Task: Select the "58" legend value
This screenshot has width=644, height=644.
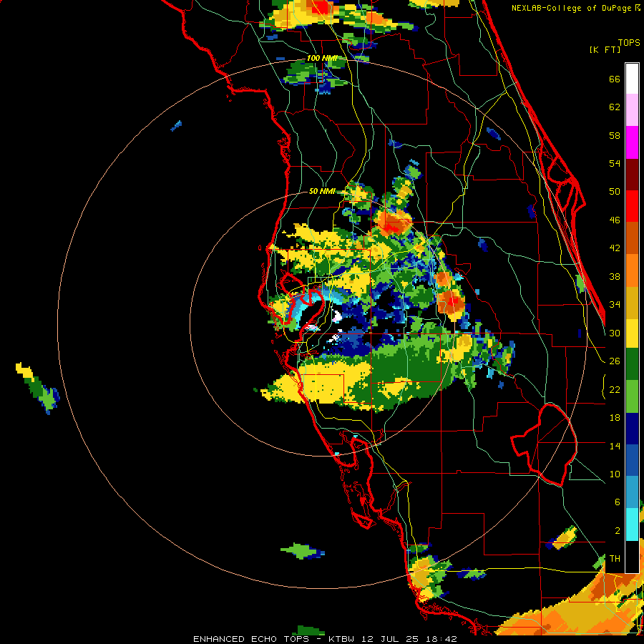Action: click(x=615, y=135)
